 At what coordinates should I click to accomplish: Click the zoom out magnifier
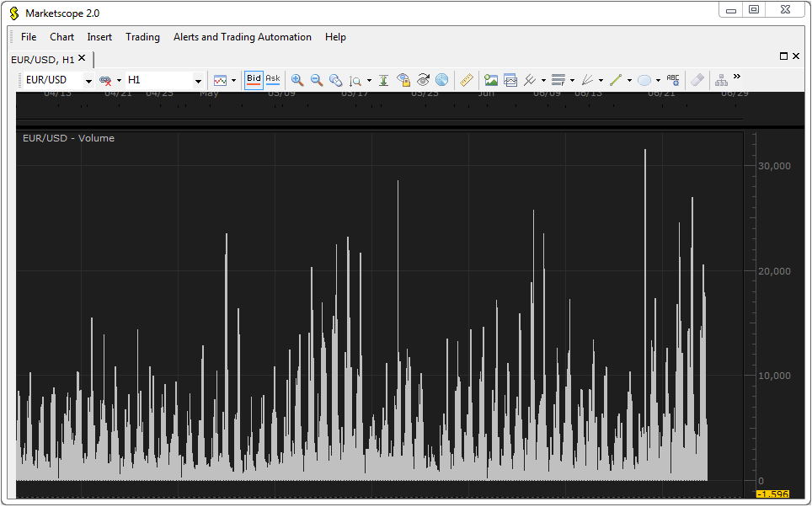317,80
